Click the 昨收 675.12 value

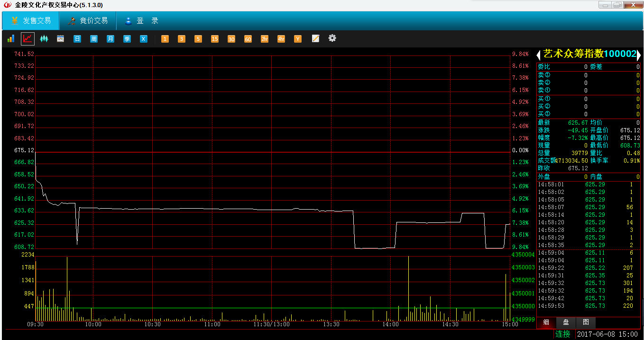578,168
